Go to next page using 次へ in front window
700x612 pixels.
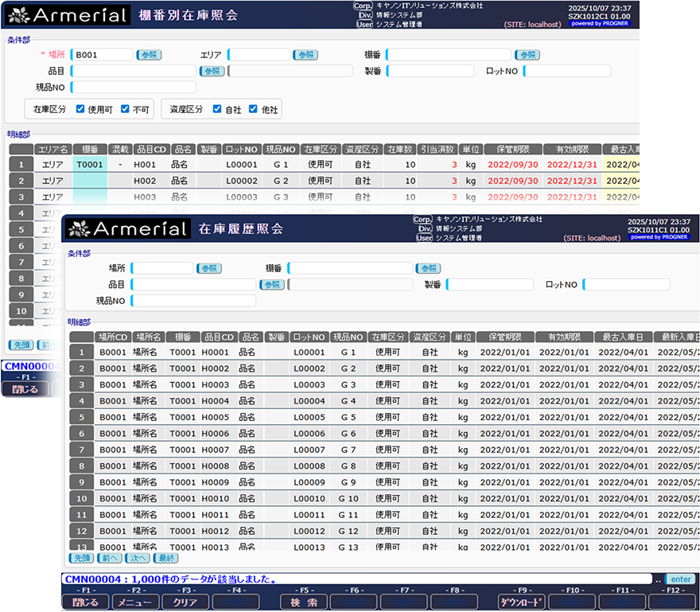click(x=137, y=558)
